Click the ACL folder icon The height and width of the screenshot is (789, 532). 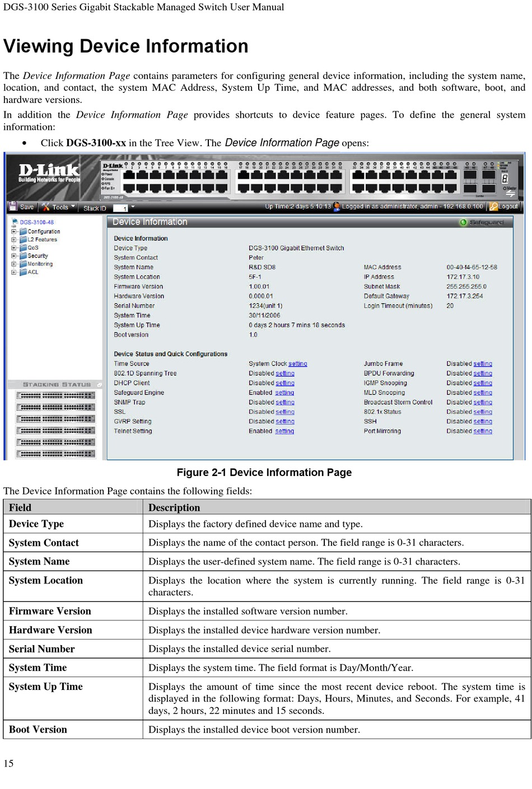coord(23,272)
